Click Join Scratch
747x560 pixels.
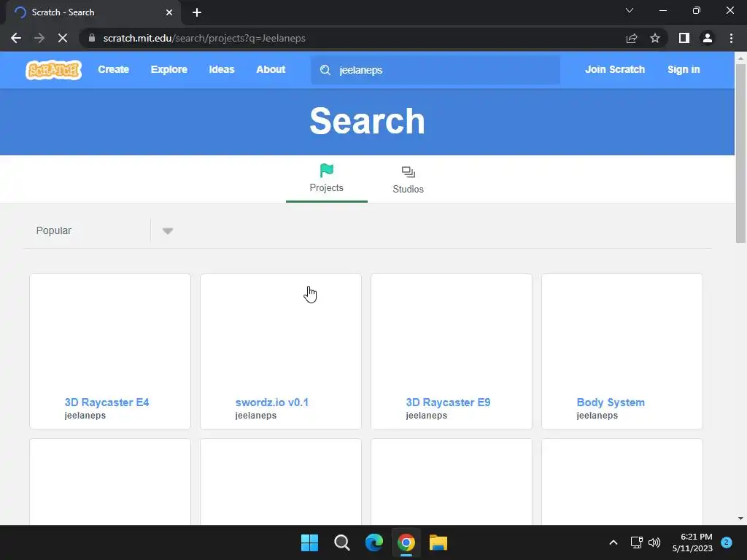click(615, 69)
